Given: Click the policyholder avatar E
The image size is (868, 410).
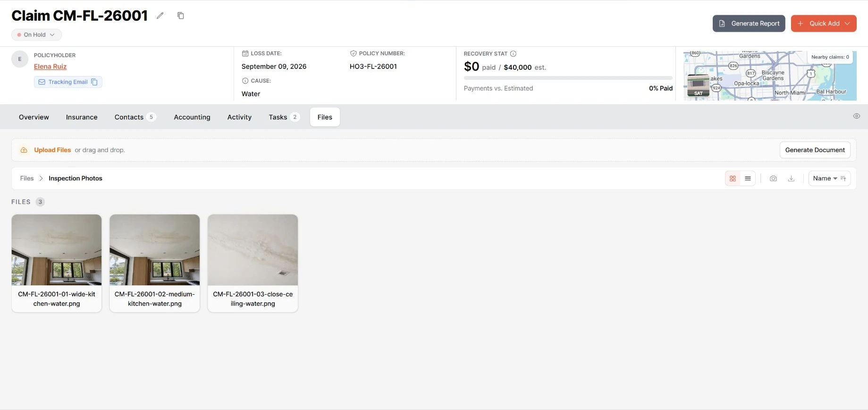Looking at the screenshot, I should [x=20, y=59].
